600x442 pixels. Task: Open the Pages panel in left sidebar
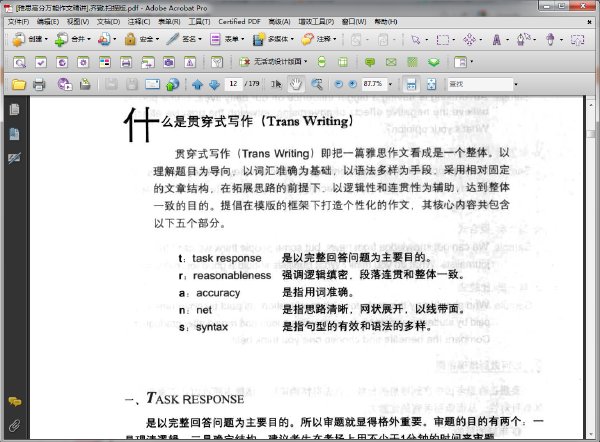15,109
